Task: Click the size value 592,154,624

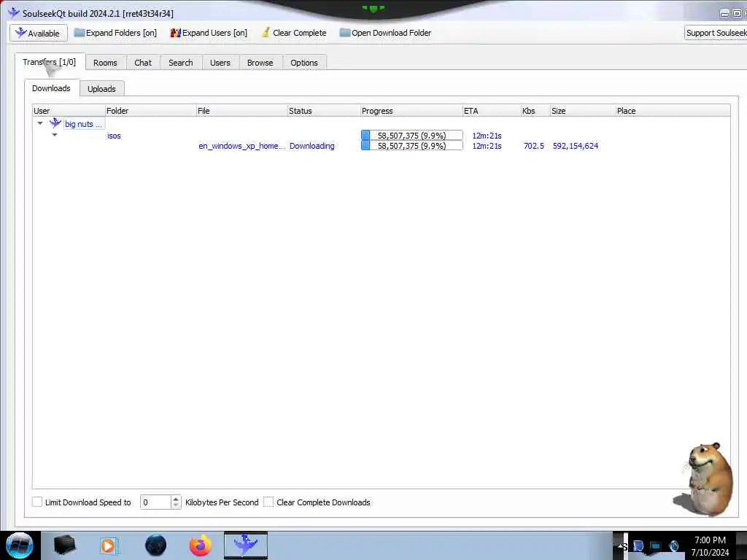Action: (x=576, y=146)
